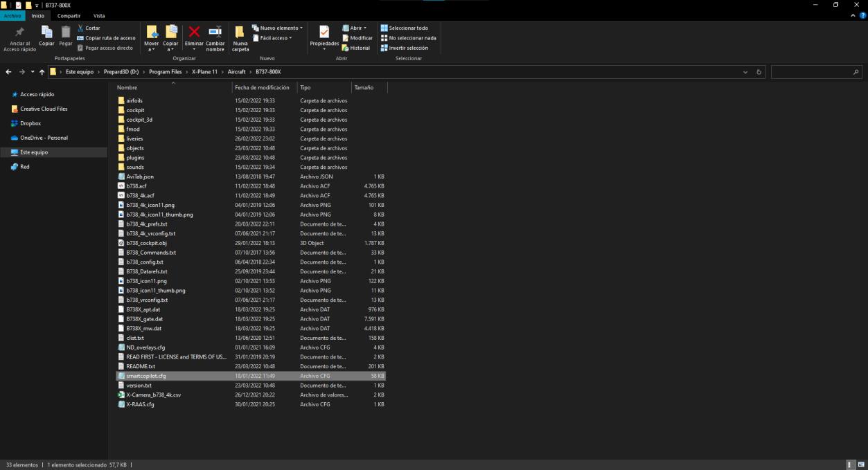
Task: Switch to the Compartir ribbon tab
Action: pyautogui.click(x=70, y=16)
